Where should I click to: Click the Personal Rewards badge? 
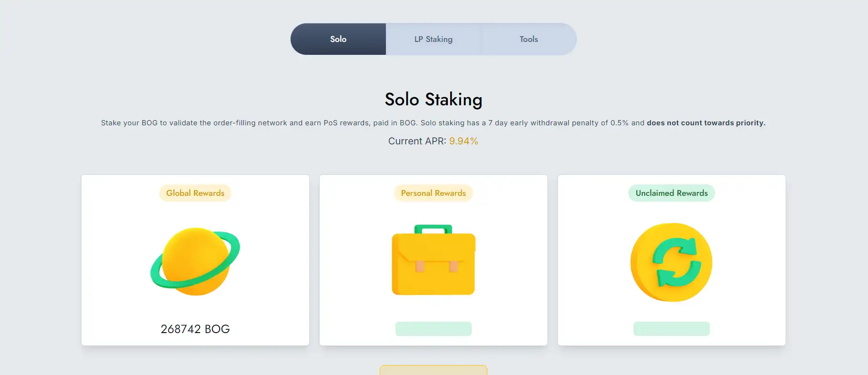point(434,193)
